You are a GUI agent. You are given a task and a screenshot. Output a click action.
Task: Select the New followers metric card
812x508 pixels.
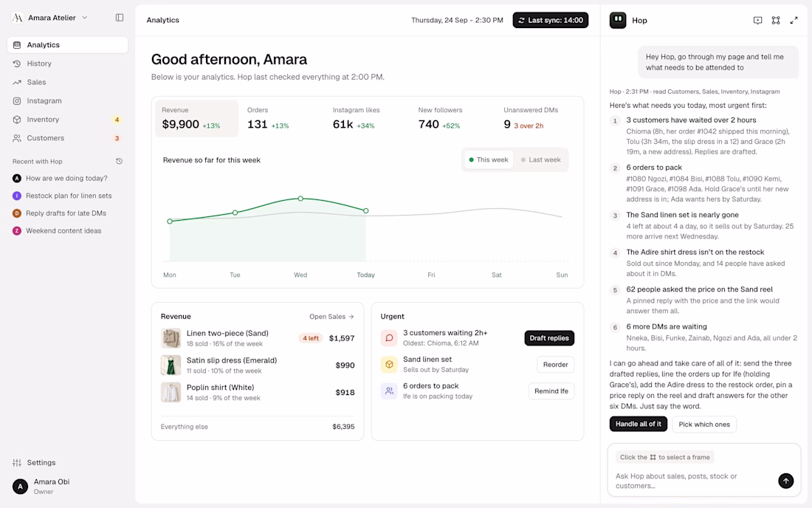point(453,119)
